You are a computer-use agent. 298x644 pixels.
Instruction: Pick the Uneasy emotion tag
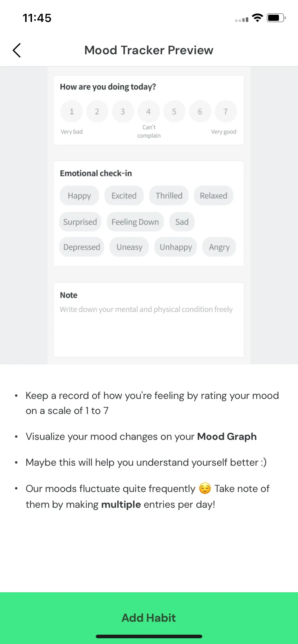click(x=129, y=247)
